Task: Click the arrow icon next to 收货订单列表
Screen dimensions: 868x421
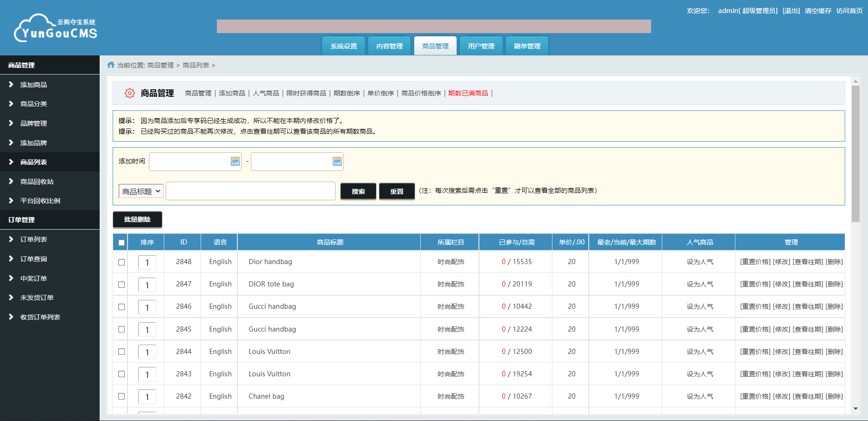Action: 11,317
